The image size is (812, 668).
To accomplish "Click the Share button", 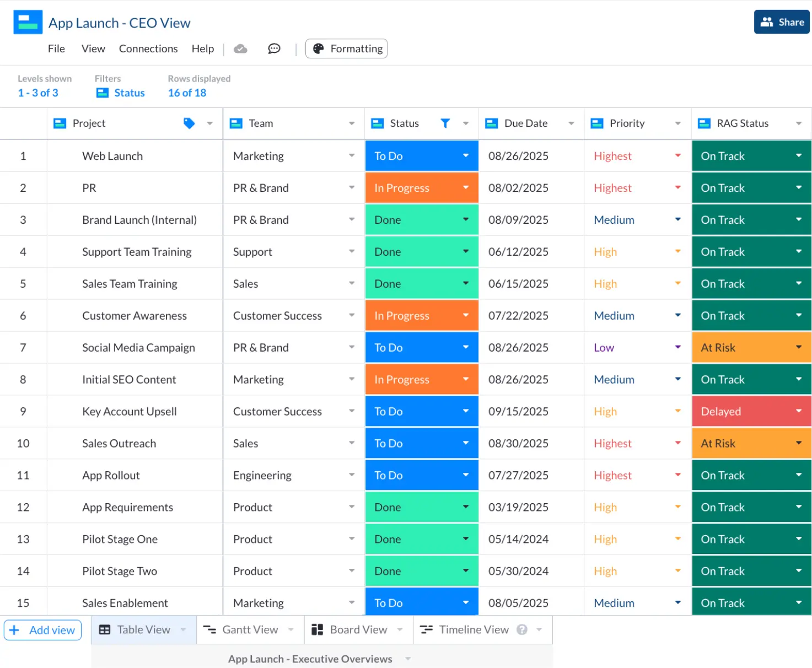I will coord(782,22).
